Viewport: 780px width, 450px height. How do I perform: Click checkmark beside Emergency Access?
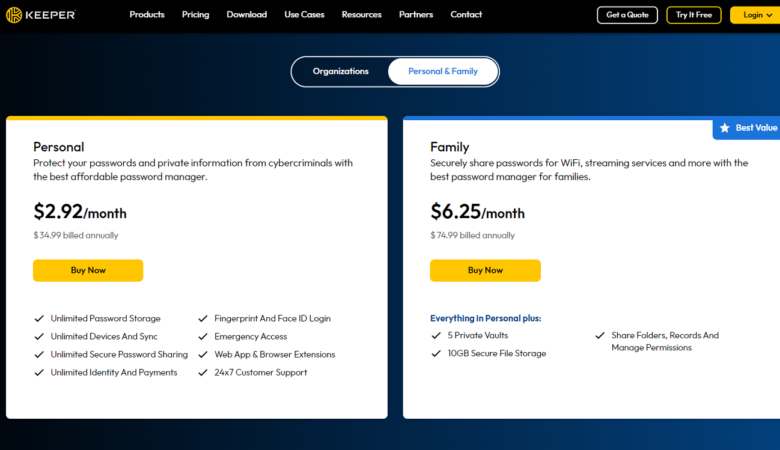[x=202, y=337]
